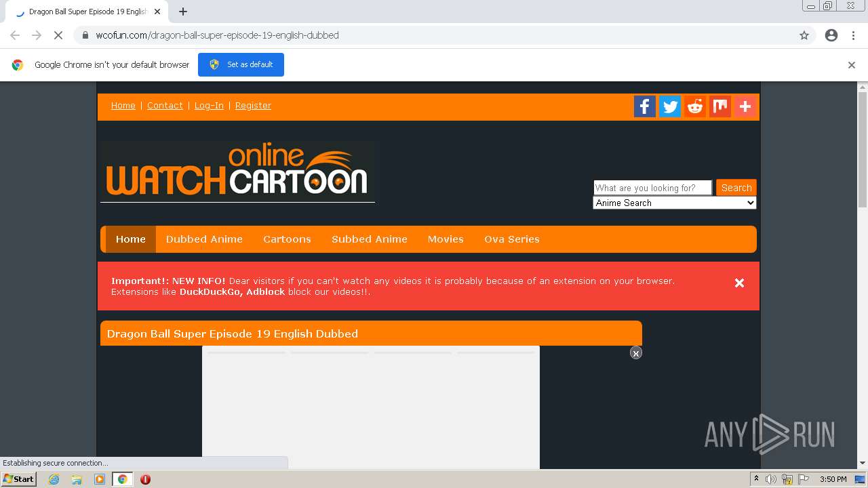Share via Mix icon

pyautogui.click(x=719, y=106)
